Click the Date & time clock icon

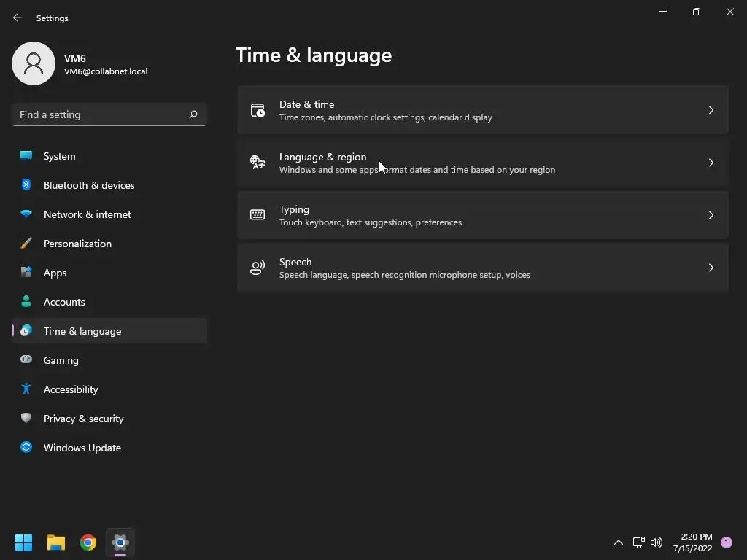click(258, 110)
